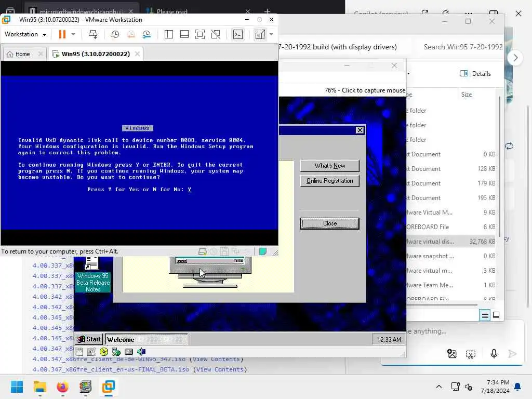Activate the microphone icon in Copilot
Viewport: 532px width, 399px height.
494,354
